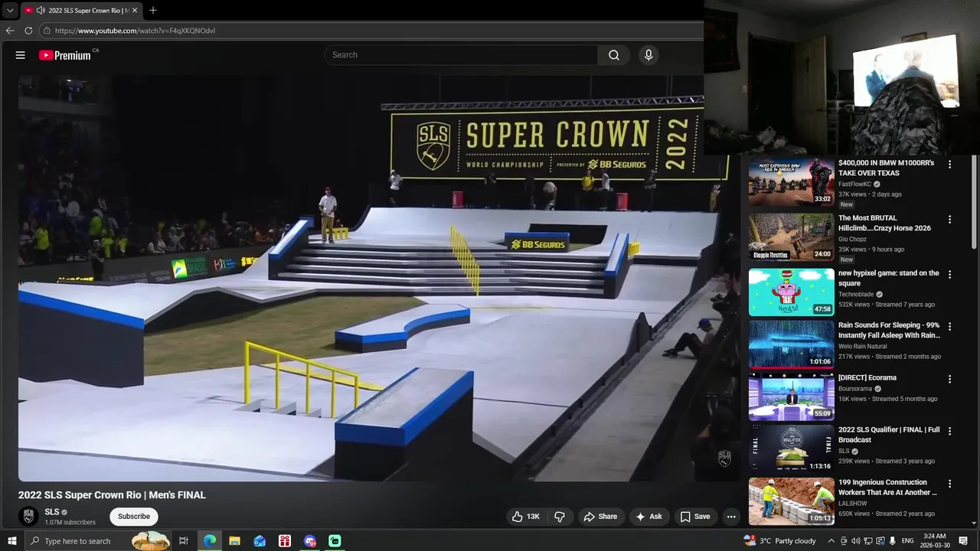
Task: Open Rain Sounds For Sleeping video title
Action: (x=889, y=330)
